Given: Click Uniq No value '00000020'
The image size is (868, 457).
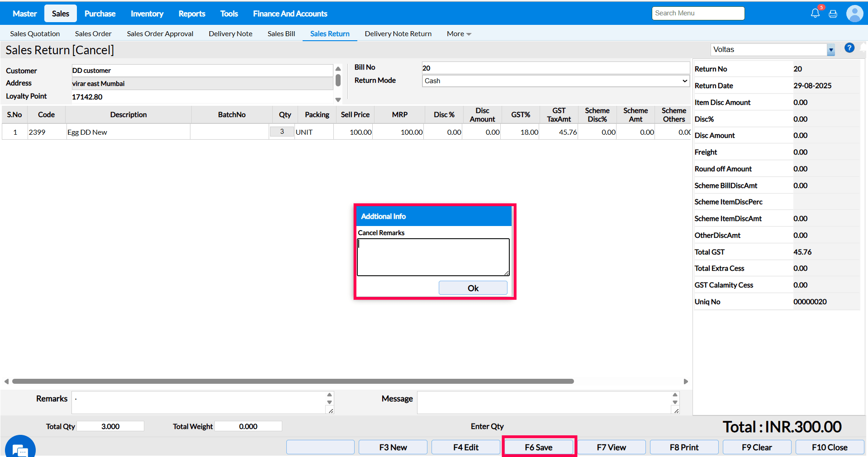Looking at the screenshot, I should point(810,302).
